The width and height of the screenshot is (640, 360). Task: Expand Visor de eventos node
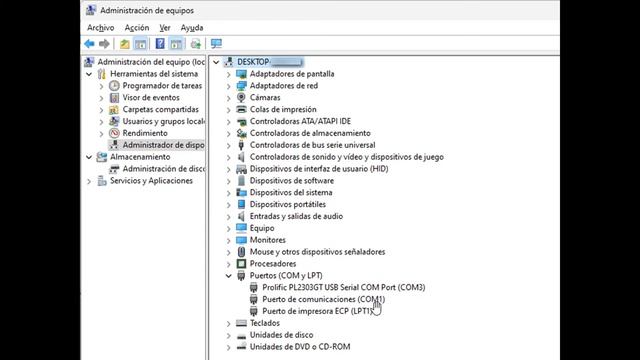click(x=101, y=98)
